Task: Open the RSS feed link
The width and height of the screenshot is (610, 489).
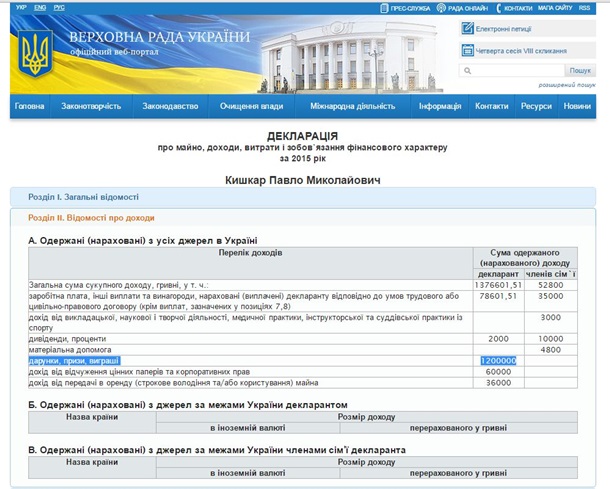Action: coord(584,8)
